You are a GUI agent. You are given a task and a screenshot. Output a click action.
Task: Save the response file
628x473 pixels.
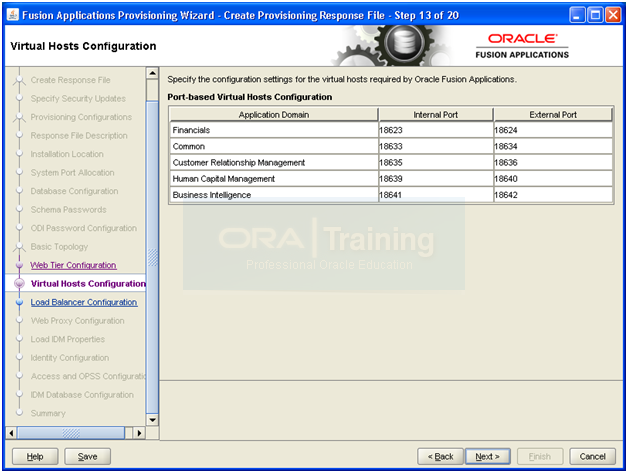pyautogui.click(x=87, y=456)
